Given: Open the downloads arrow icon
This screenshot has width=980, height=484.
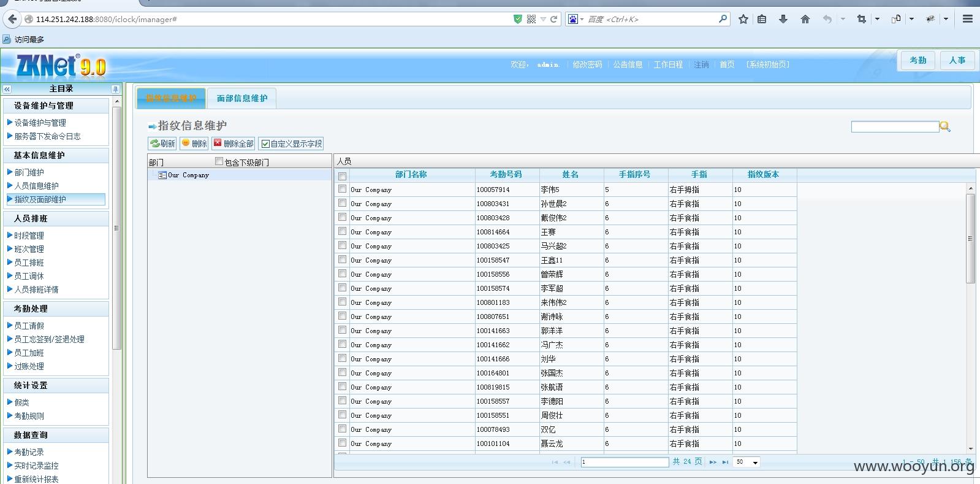Looking at the screenshot, I should (783, 19).
